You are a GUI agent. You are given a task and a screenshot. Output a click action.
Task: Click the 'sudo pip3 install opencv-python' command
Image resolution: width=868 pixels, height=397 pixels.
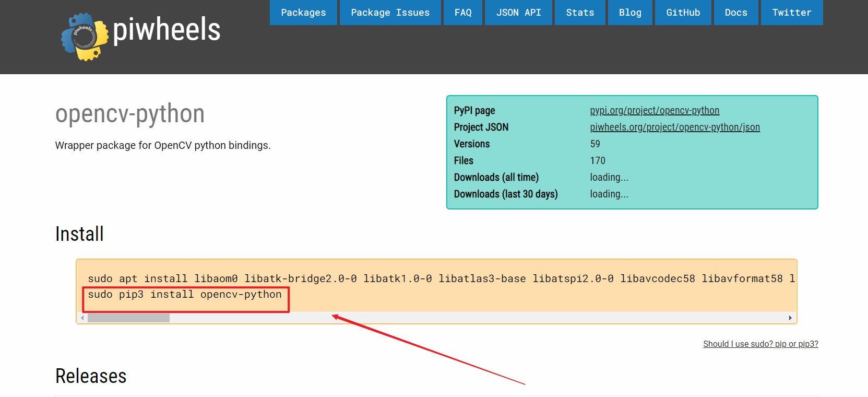point(185,294)
